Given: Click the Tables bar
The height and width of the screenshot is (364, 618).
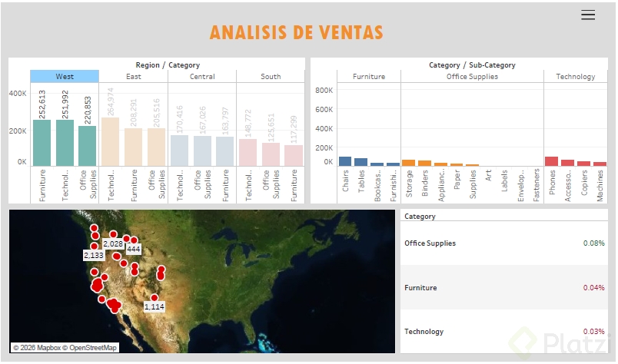Looking at the screenshot, I should [360, 162].
